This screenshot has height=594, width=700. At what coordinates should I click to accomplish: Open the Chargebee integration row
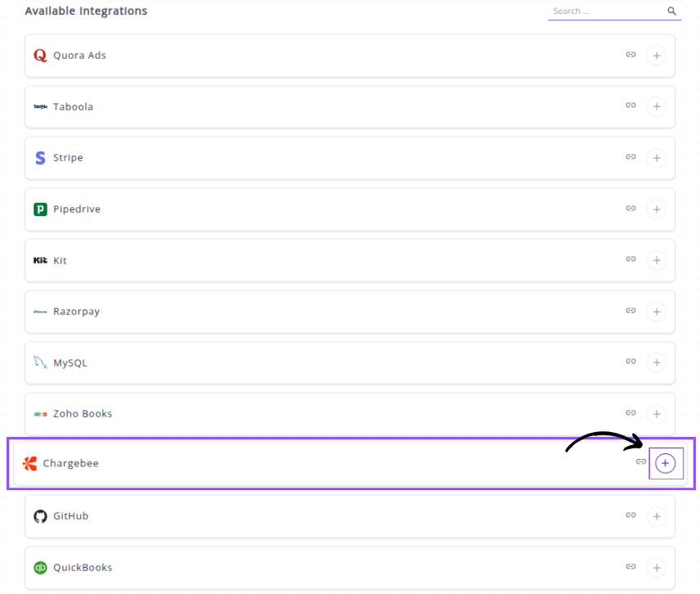(x=327, y=463)
